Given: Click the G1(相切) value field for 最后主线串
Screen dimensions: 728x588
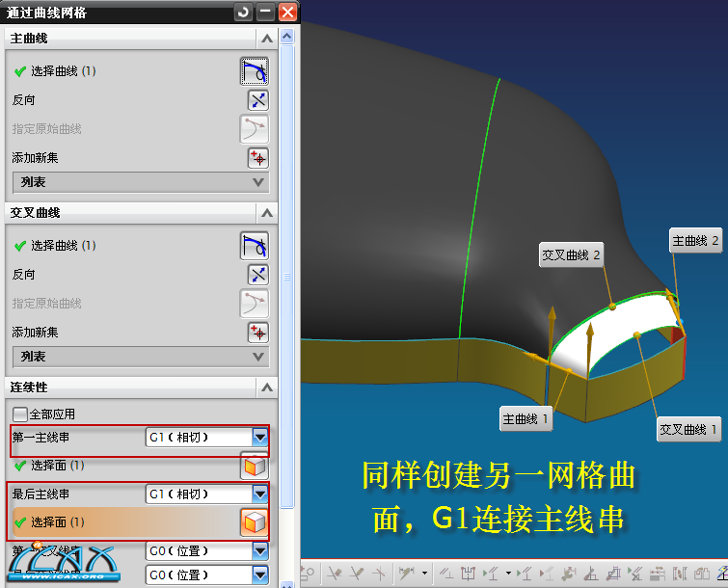Looking at the screenshot, I should [x=200, y=494].
